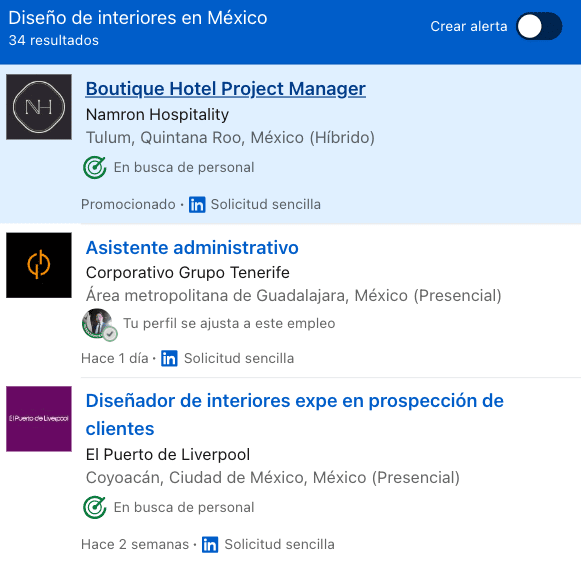Click the El Puerto de Liverpool company name
This screenshot has width=581, height=561.
168,454
